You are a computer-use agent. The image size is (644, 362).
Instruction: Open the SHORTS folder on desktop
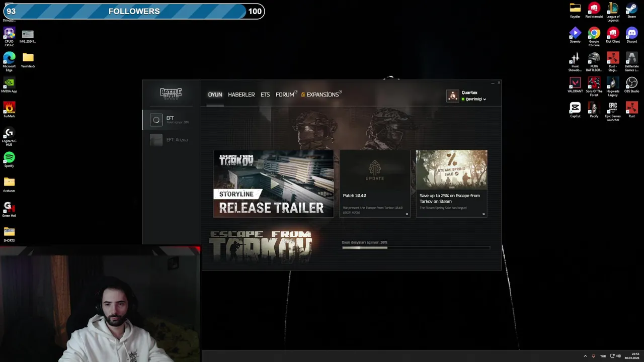pos(9,234)
